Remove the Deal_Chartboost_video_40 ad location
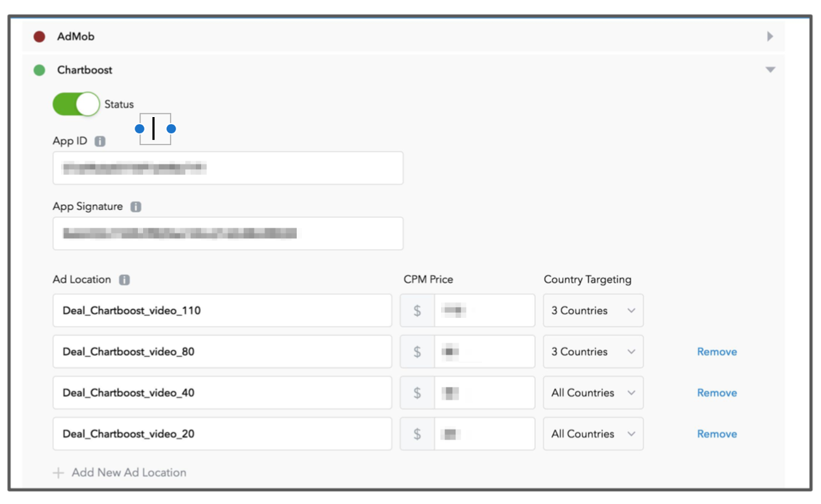 coord(717,393)
